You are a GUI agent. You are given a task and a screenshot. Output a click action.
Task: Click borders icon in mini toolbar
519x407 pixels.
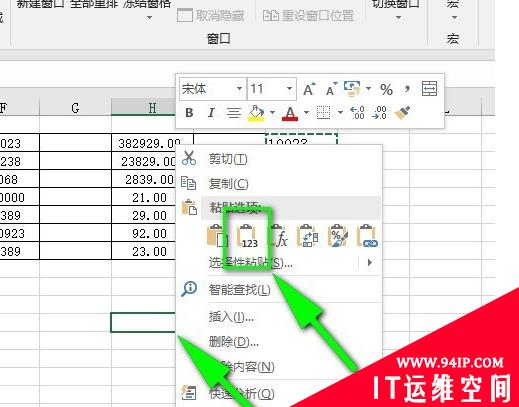click(323, 113)
